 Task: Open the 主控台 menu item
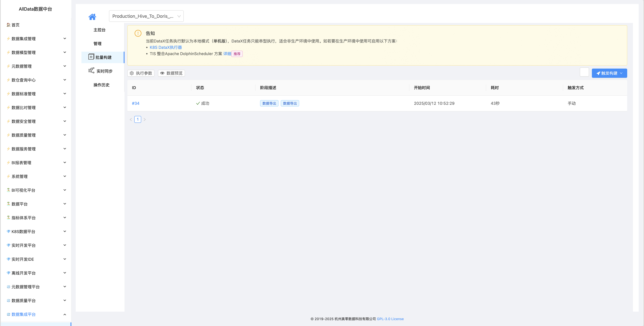point(99,30)
